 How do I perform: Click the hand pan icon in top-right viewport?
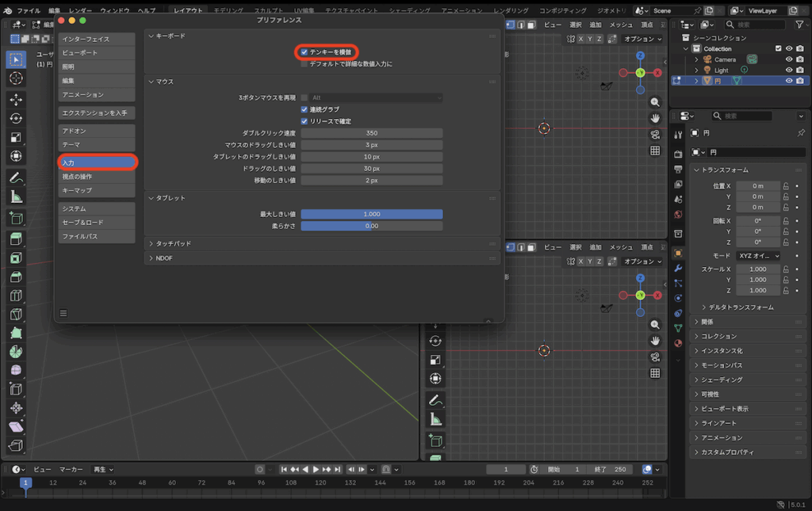(655, 118)
